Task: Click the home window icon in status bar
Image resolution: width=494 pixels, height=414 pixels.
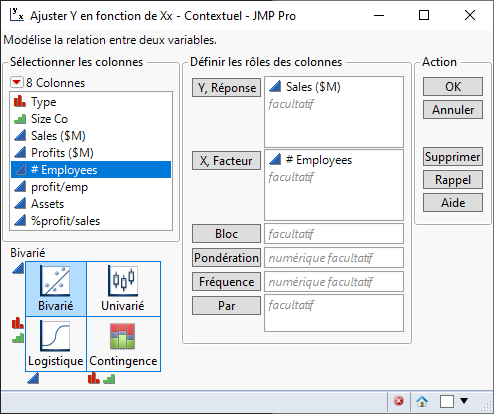Action: (x=422, y=401)
